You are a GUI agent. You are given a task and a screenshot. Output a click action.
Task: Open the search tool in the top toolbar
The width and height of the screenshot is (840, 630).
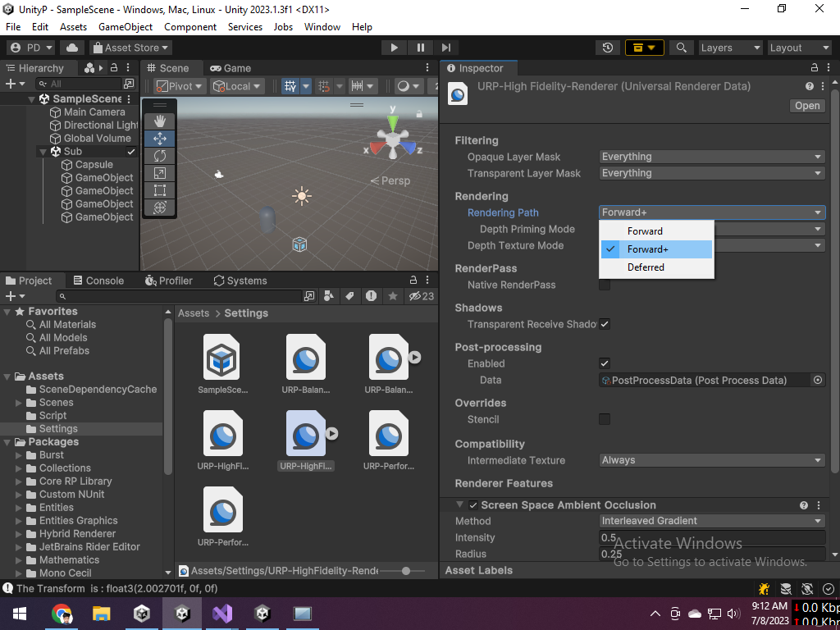(681, 47)
